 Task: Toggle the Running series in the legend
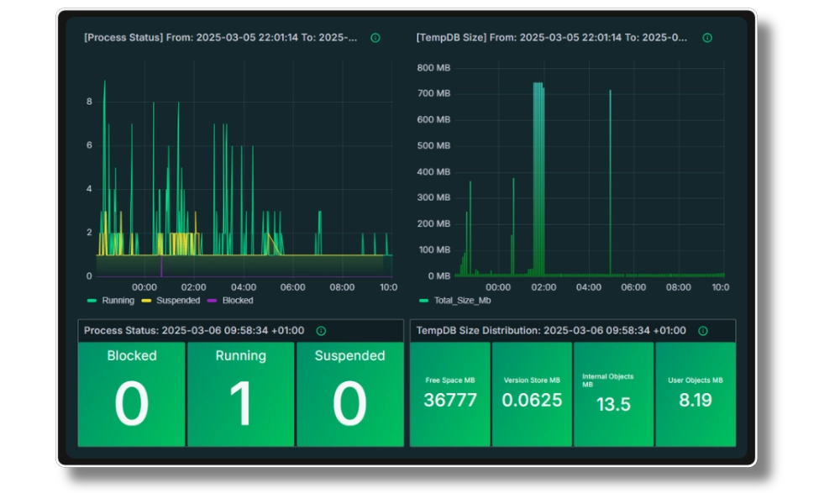pyautogui.click(x=118, y=300)
